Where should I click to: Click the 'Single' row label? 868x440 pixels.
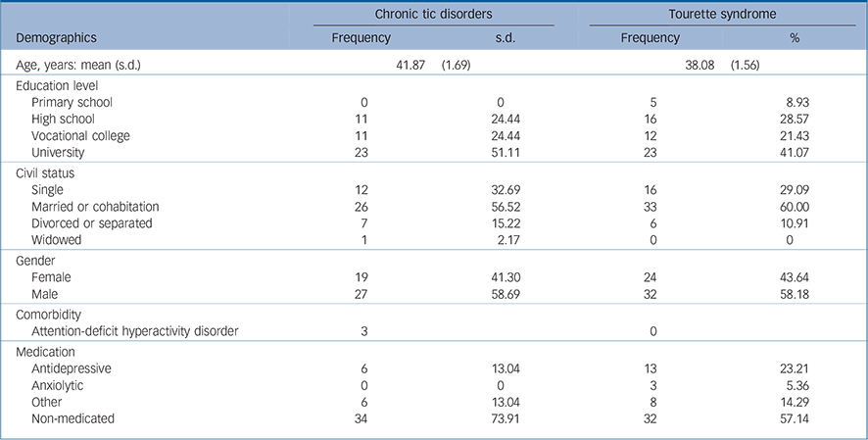[48, 190]
